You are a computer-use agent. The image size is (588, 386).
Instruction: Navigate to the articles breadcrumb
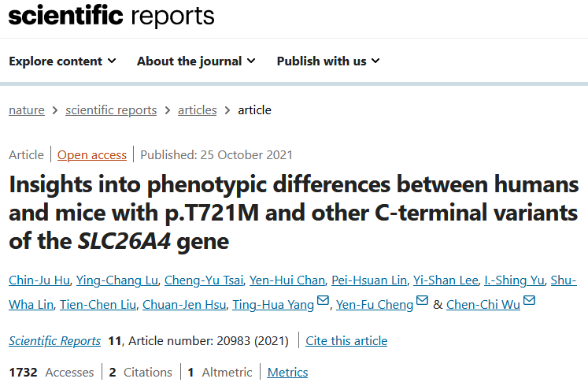198,110
